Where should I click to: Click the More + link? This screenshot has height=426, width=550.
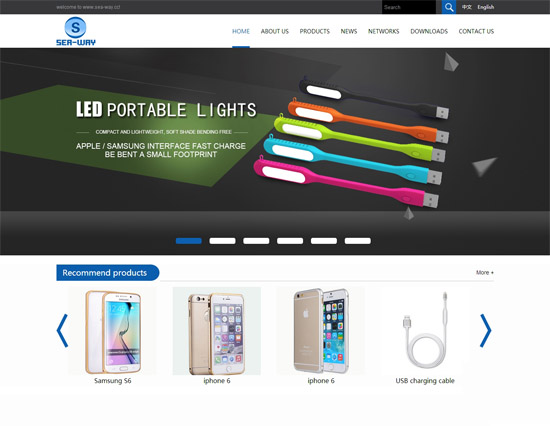point(485,272)
